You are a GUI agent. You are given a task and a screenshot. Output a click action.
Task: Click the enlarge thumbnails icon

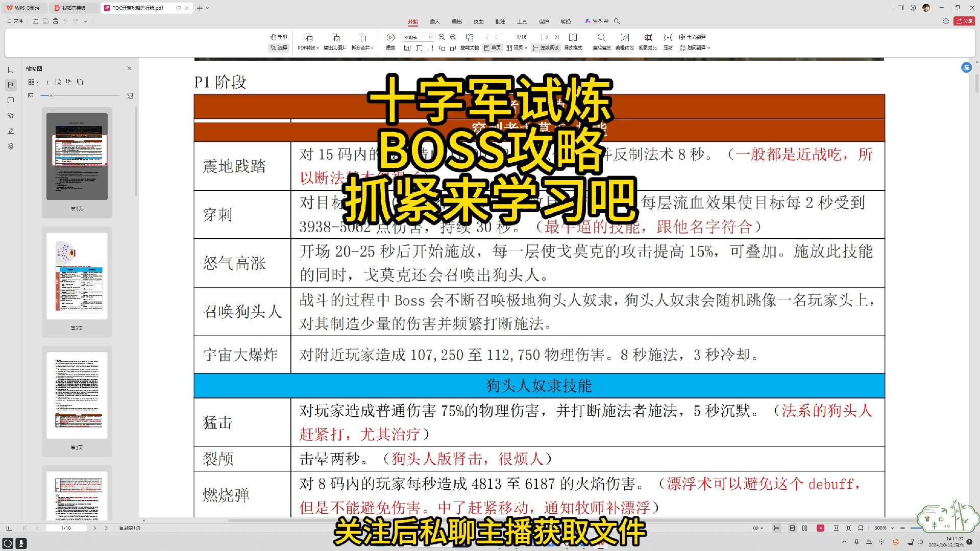130,95
